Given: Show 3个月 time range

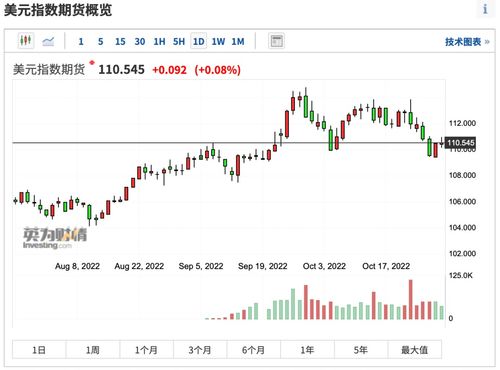Looking at the screenshot, I should click(200, 350).
